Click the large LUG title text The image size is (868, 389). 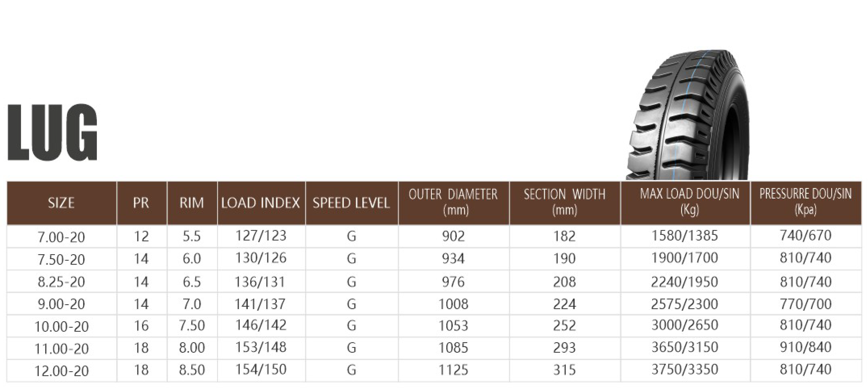point(52,133)
